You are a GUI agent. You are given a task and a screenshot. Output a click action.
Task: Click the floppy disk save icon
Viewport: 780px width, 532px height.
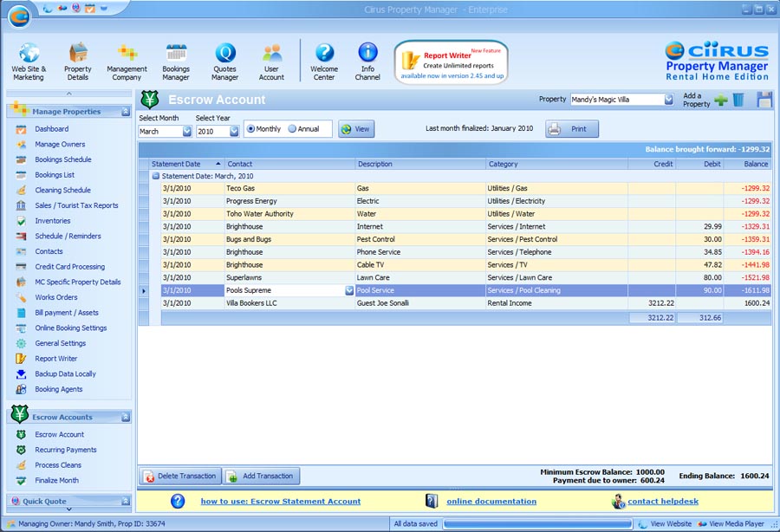[x=764, y=100]
